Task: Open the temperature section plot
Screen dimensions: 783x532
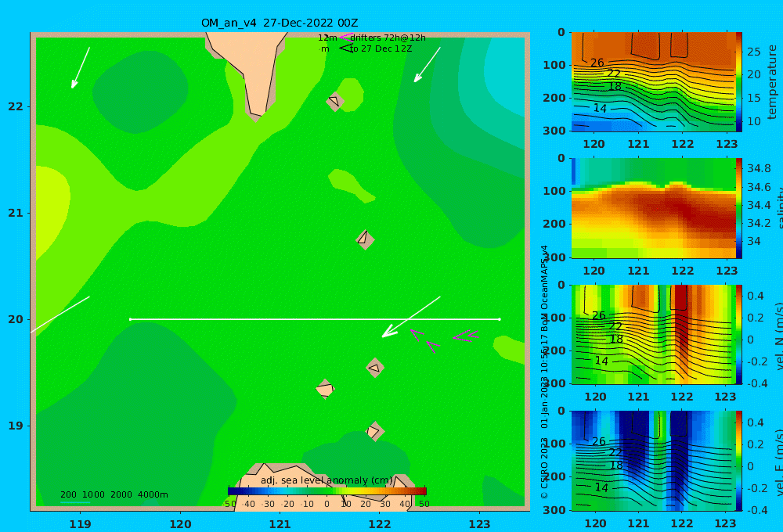Action: [x=653, y=82]
